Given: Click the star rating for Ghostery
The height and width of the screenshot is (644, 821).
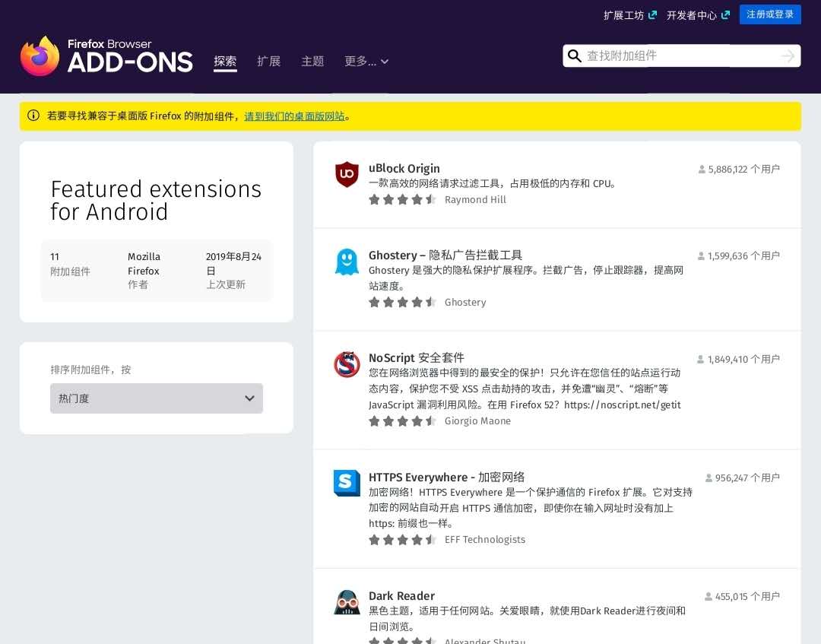Looking at the screenshot, I should coord(403,302).
